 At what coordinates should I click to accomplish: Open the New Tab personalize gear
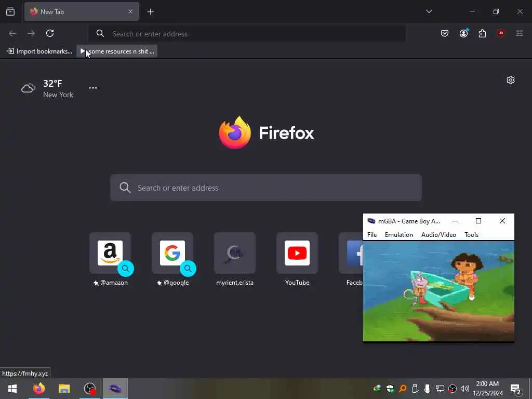click(x=510, y=80)
